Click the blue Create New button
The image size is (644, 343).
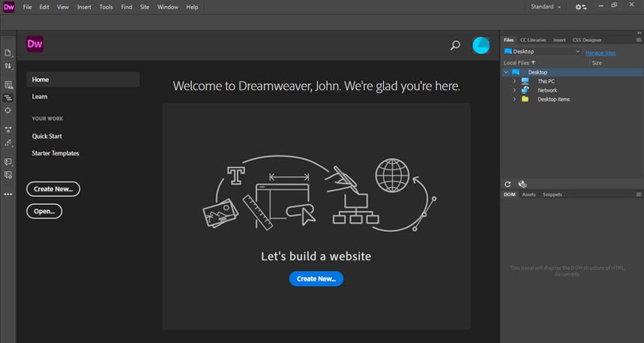(x=316, y=279)
